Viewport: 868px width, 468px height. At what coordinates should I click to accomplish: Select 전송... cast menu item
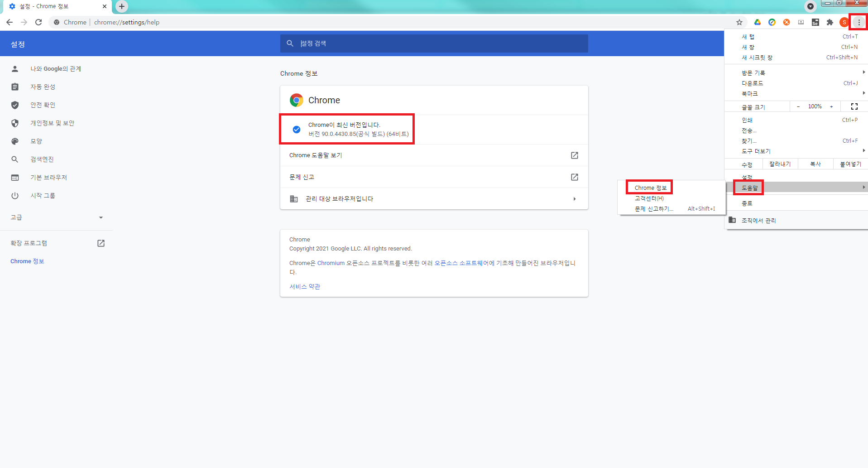tap(796, 130)
